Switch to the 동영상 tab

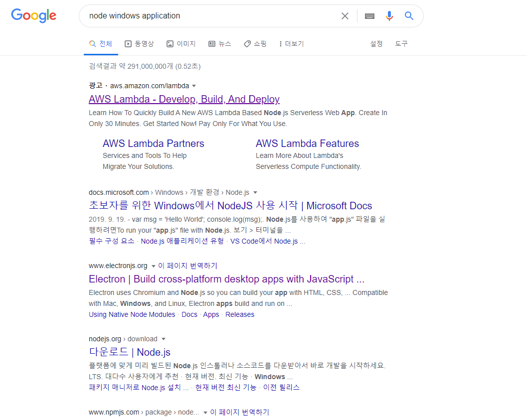pos(139,44)
